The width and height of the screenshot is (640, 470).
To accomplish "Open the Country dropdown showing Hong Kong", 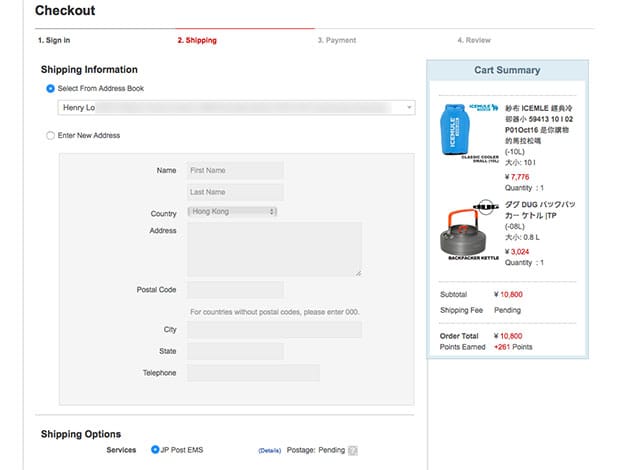I will [x=232, y=212].
